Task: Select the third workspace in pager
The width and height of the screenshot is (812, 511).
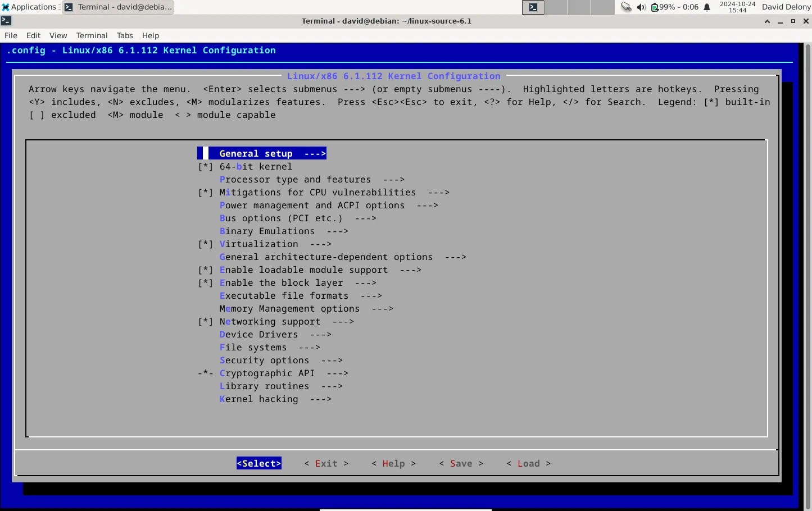Action: tap(579, 7)
